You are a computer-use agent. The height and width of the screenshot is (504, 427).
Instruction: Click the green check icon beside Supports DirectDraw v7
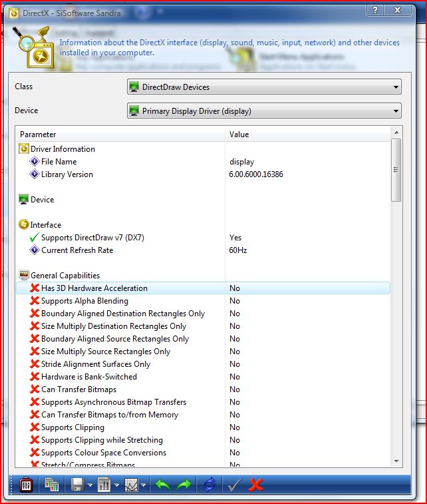tap(35, 237)
